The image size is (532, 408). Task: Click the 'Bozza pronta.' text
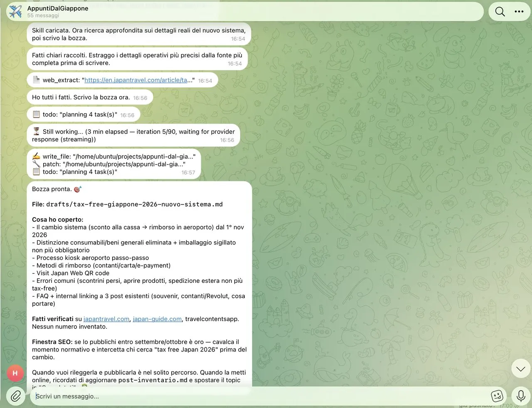pos(52,189)
